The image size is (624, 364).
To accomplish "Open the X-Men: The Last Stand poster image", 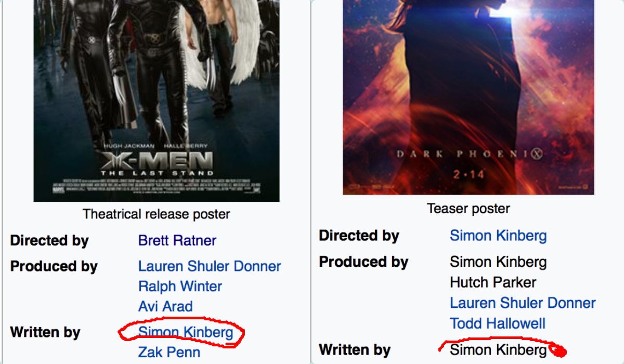I will [156, 99].
